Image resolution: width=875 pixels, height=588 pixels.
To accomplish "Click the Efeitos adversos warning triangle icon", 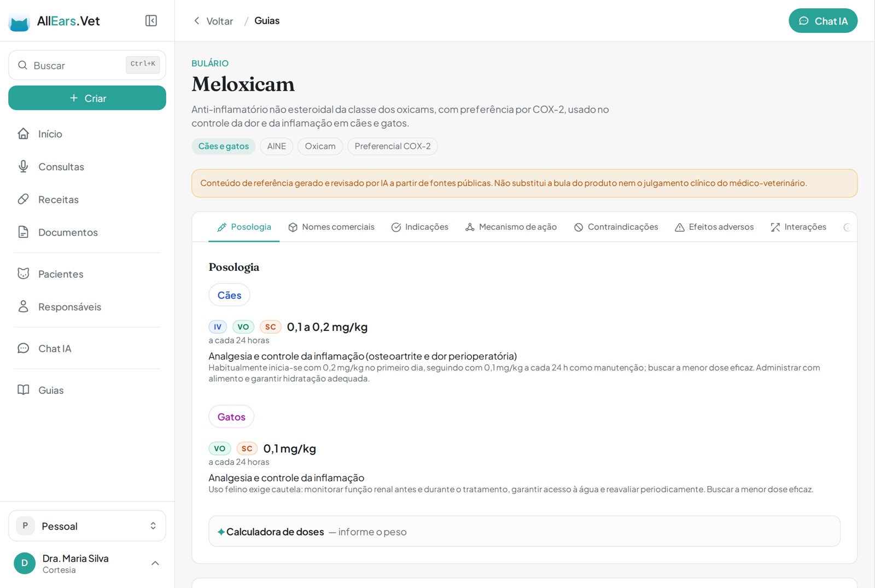I will click(x=680, y=227).
